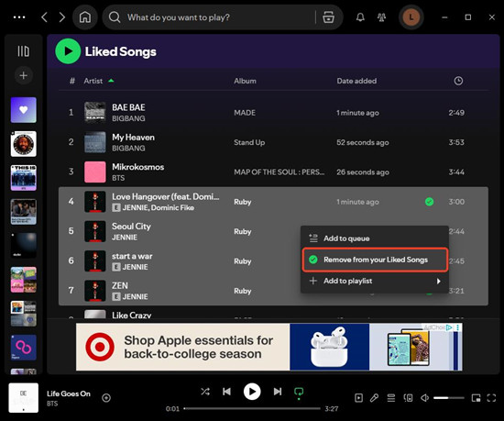The width and height of the screenshot is (504, 421).
Task: Connect to a device
Action: [408, 398]
